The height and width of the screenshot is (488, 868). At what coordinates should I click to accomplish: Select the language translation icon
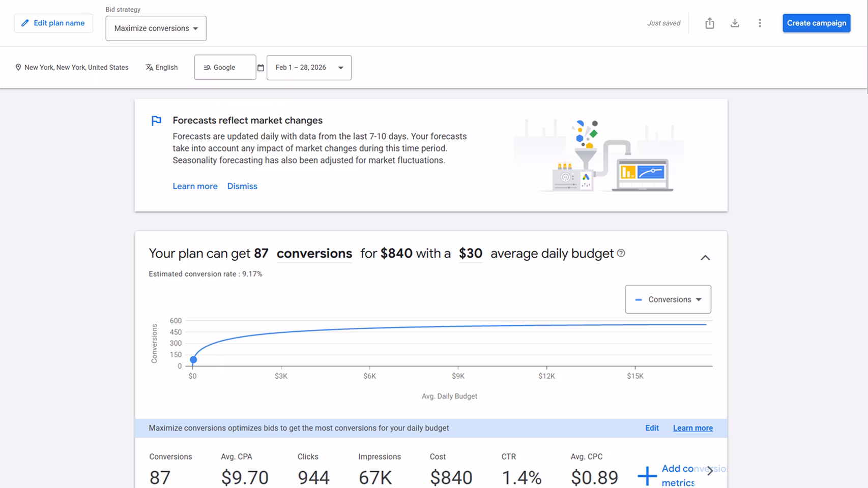click(149, 67)
